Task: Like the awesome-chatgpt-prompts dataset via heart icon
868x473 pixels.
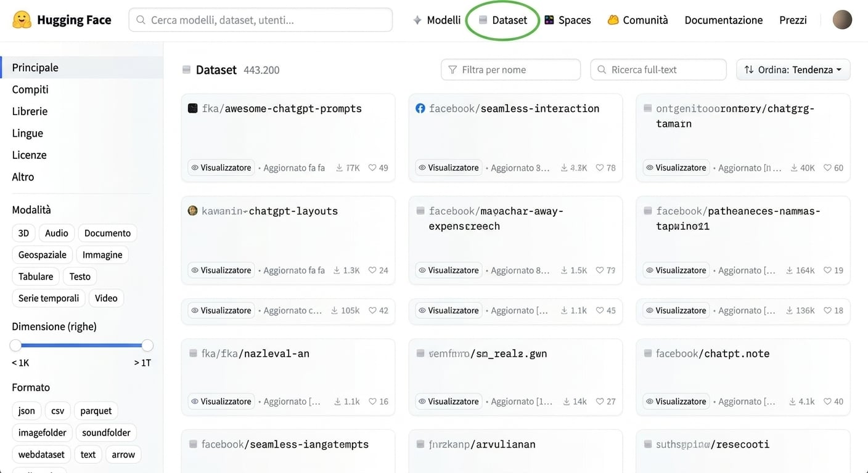Action: click(372, 168)
